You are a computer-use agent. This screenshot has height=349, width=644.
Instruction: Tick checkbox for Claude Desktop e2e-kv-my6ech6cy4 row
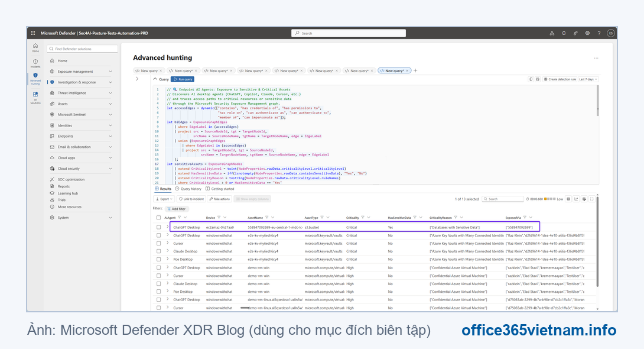tap(158, 251)
